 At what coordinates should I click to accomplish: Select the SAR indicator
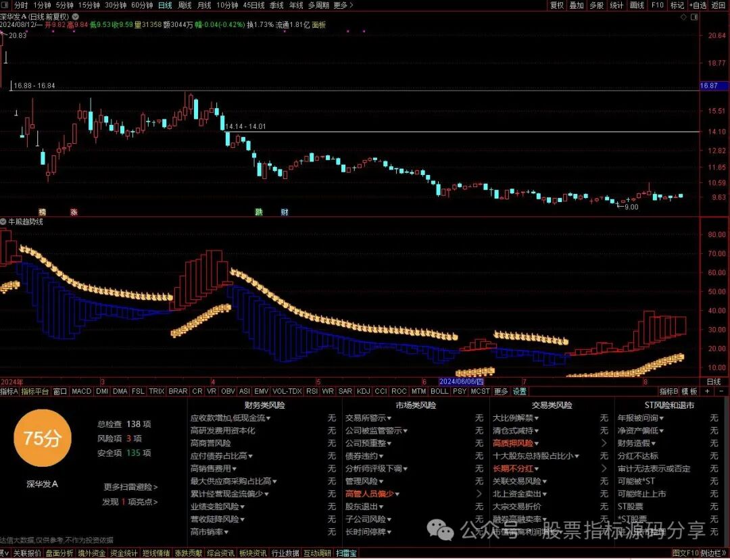pyautogui.click(x=345, y=391)
